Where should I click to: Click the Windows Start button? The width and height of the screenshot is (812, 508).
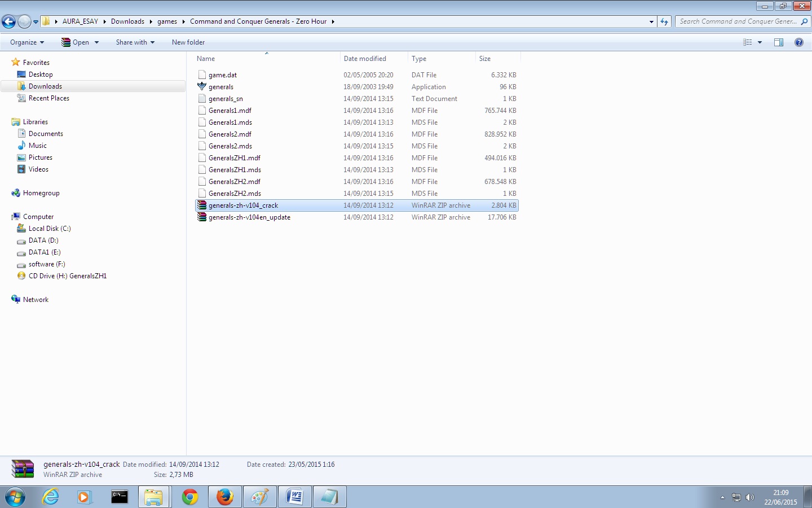pos(15,497)
